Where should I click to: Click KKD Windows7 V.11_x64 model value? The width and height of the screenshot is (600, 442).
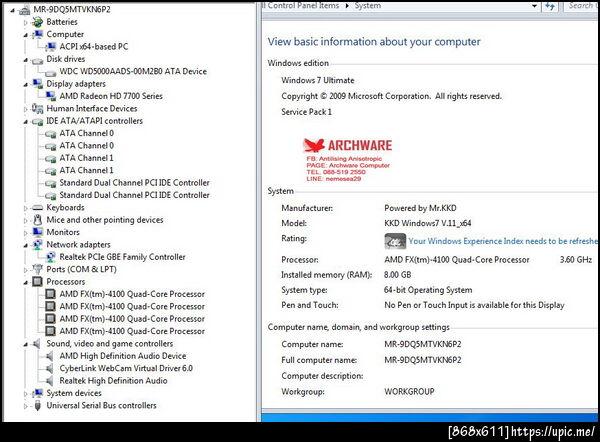[x=428, y=223]
